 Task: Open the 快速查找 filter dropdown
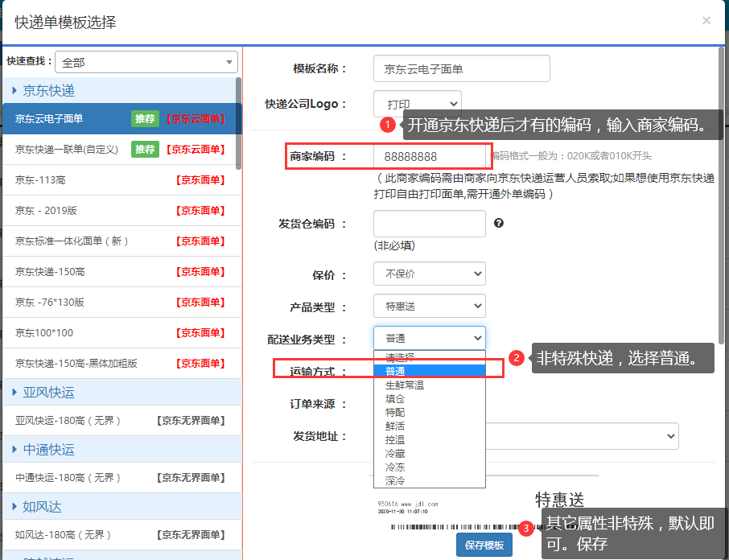point(146,62)
